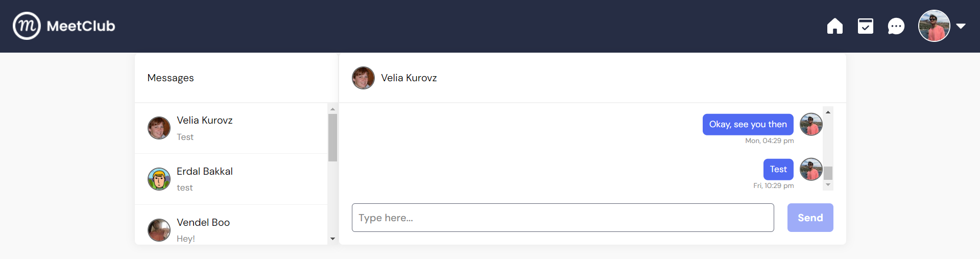Open the Erdal Bakkal conversation
Screen dimensions: 980x259
point(231,179)
